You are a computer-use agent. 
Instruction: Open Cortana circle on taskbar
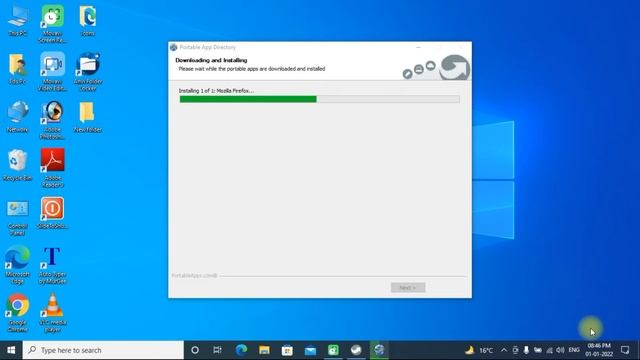coord(195,350)
